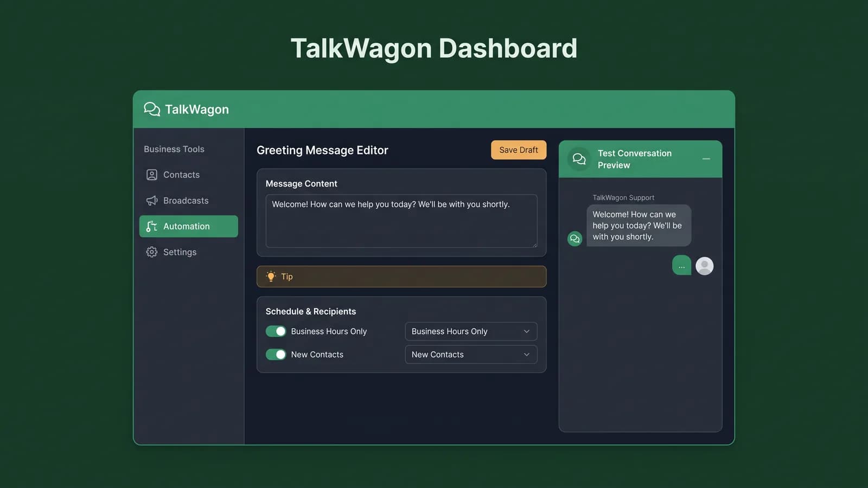The image size is (868, 488).
Task: Click the Greeting Message Editor heading
Action: point(322,150)
